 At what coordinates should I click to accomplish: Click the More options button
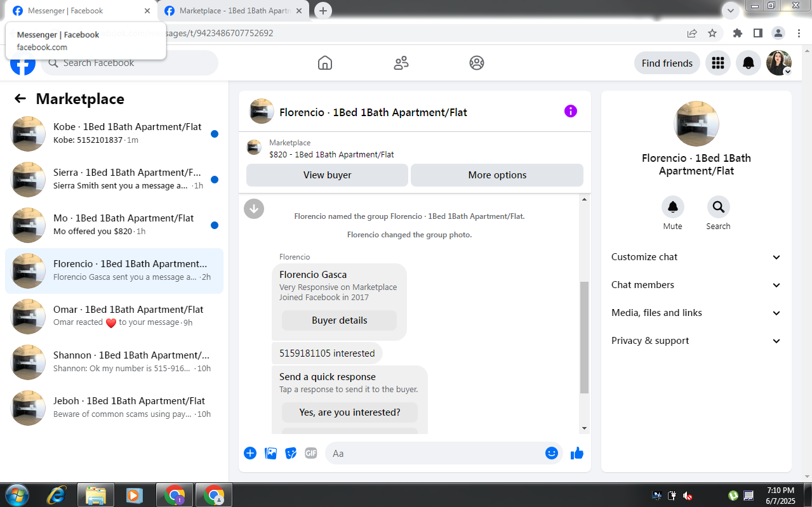tap(497, 175)
